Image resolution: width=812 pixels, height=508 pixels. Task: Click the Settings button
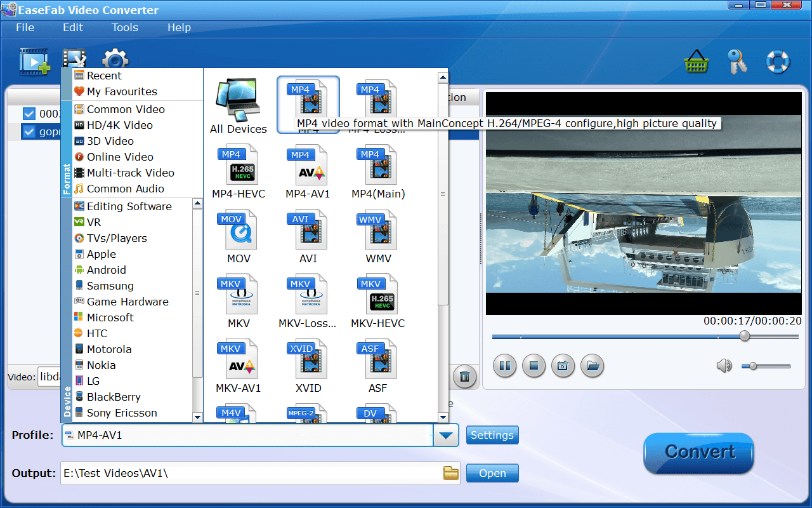tap(492, 435)
